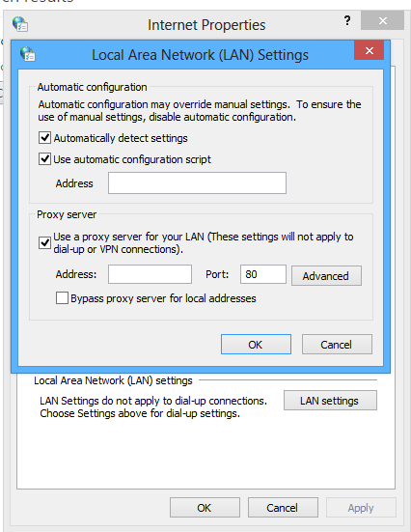Image resolution: width=411 pixels, height=532 pixels.
Task: Close the LAN Settings dialog
Action: click(369, 50)
